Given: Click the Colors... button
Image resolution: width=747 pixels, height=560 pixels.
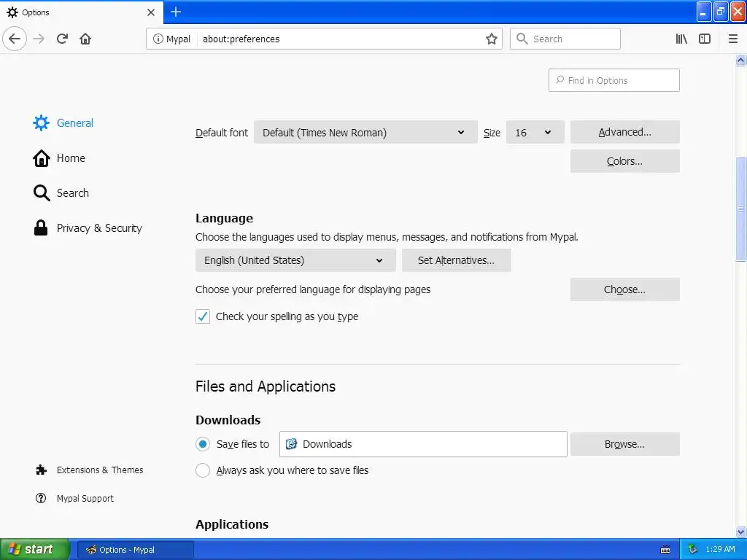Looking at the screenshot, I should (624, 161).
